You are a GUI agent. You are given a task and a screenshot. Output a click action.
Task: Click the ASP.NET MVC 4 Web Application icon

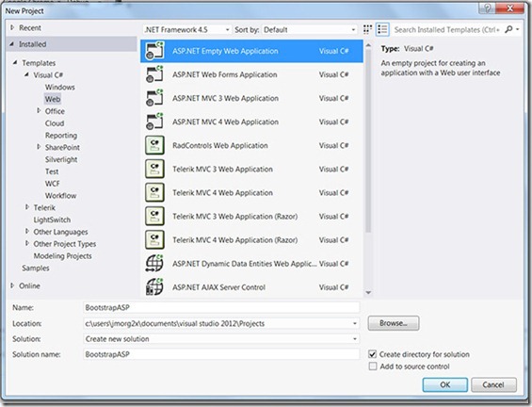coord(154,122)
